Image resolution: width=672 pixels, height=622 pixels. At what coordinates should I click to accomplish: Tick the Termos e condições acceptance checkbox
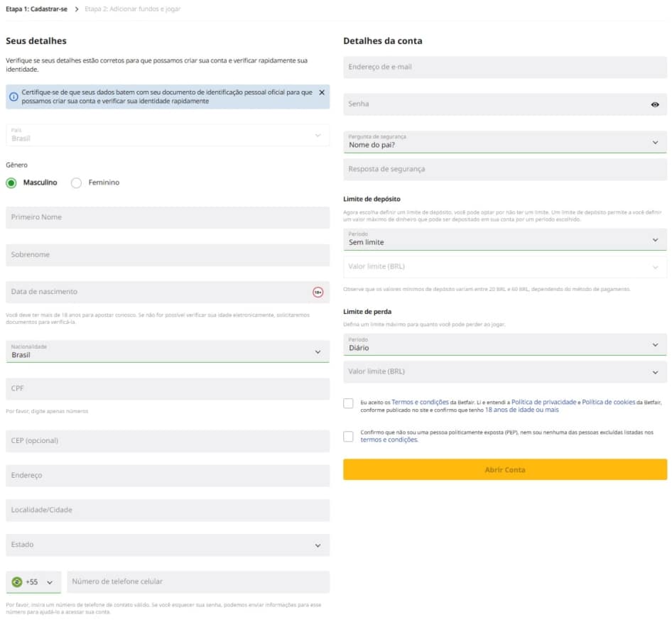click(x=348, y=403)
